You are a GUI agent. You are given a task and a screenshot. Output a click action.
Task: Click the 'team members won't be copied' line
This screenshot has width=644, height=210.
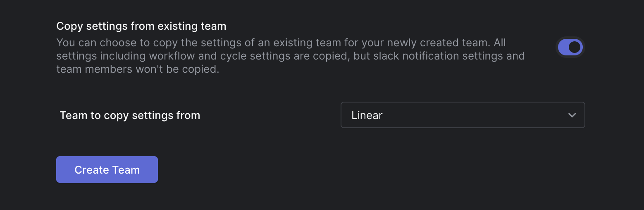[x=138, y=69]
